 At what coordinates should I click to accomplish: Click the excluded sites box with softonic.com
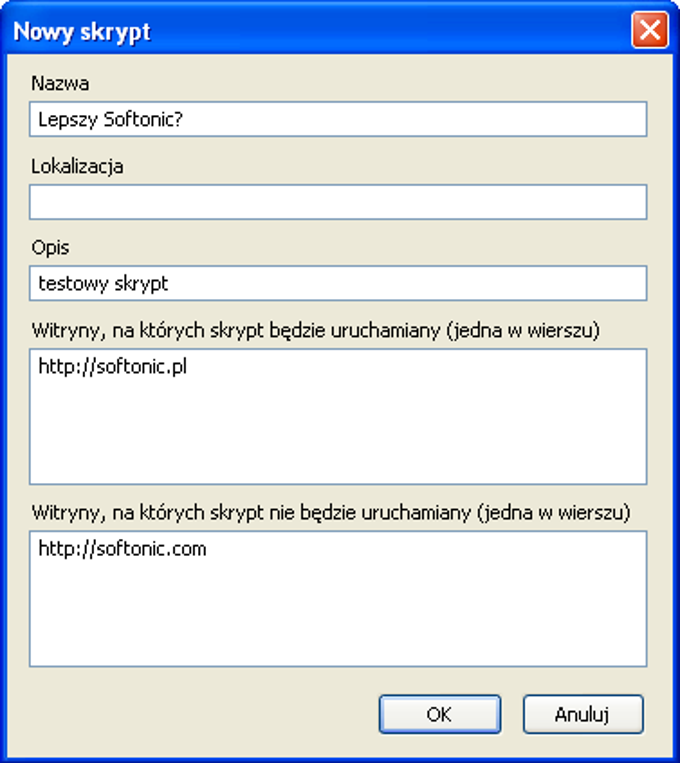[x=338, y=599]
